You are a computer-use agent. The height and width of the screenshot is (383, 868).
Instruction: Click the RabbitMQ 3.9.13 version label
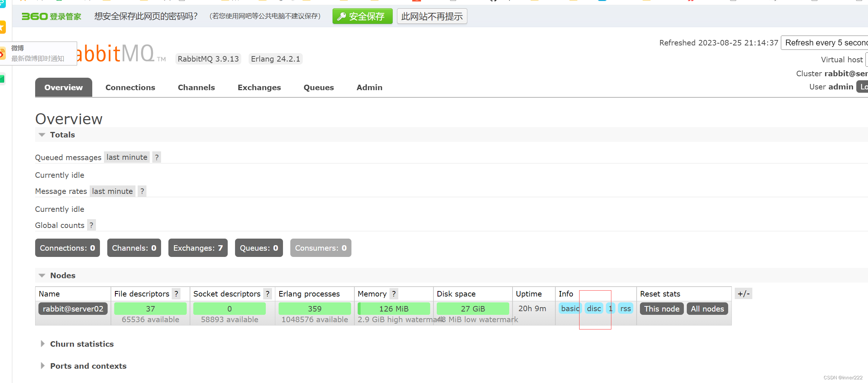[x=208, y=59]
